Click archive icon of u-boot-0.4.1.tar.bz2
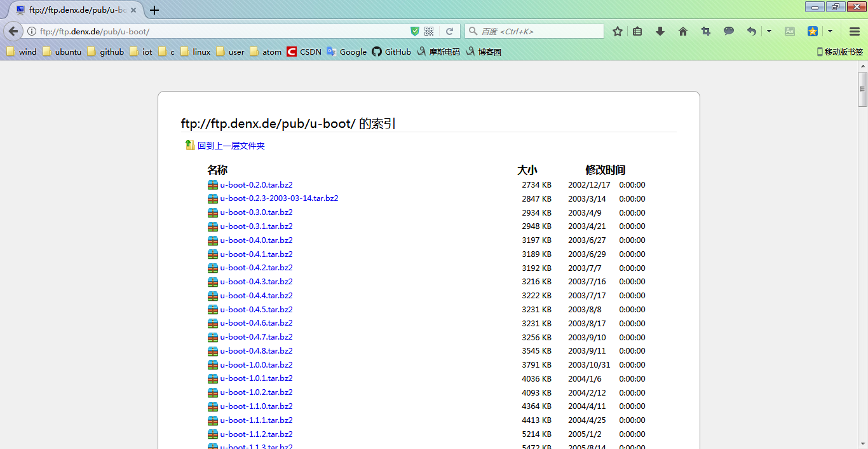The image size is (868, 449). pos(213,254)
